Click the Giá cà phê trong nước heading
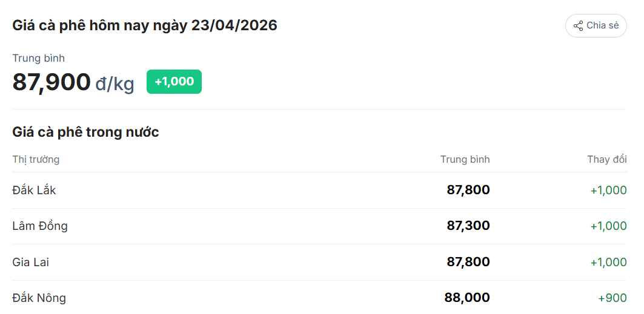644x314 pixels. [x=85, y=132]
